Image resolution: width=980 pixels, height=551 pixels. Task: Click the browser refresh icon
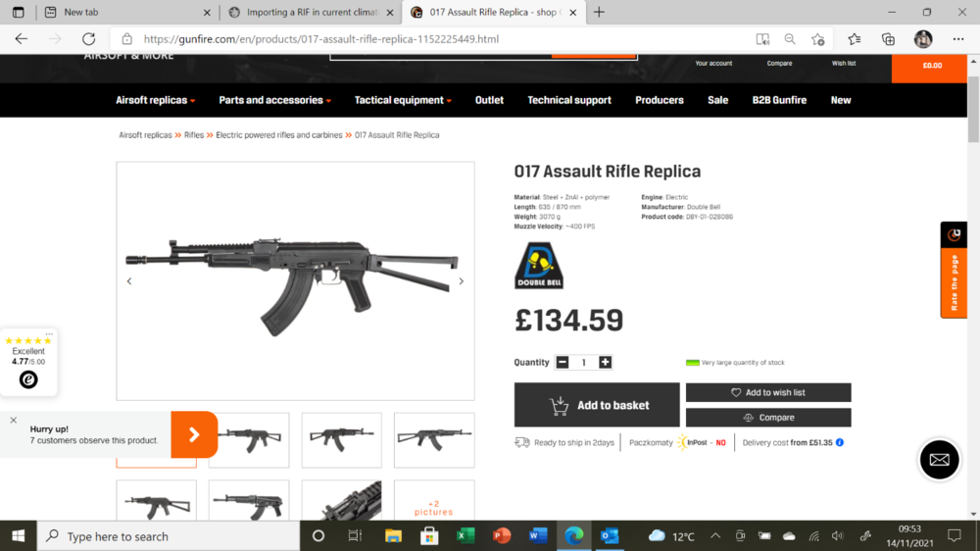[89, 39]
